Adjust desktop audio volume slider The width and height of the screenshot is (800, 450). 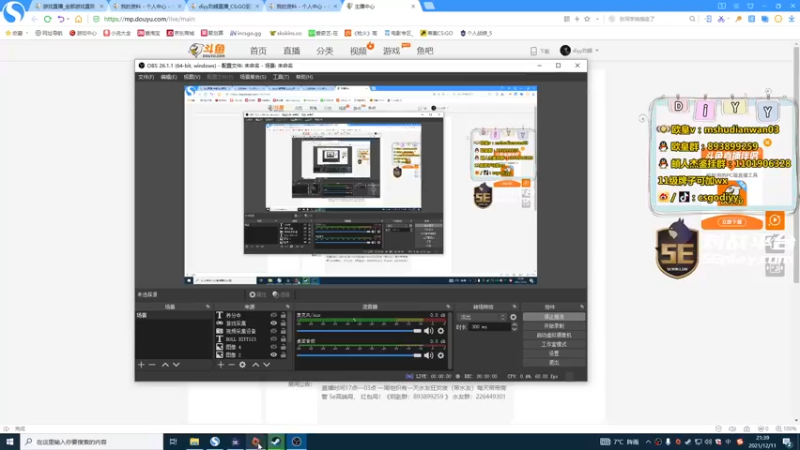coord(359,356)
